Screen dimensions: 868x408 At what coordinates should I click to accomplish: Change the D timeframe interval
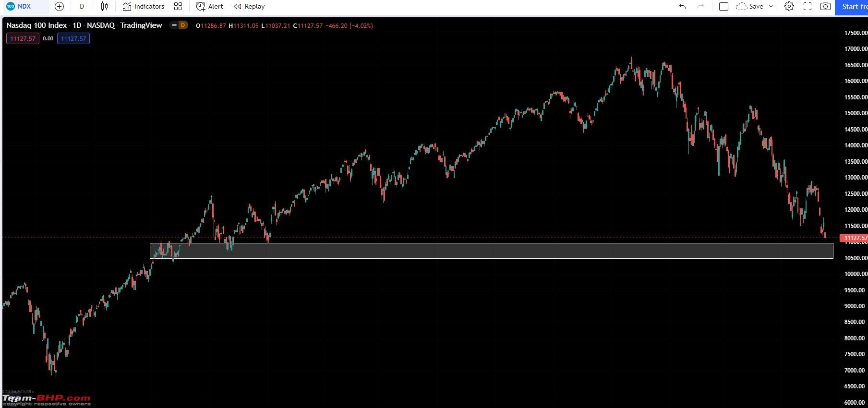[x=82, y=6]
